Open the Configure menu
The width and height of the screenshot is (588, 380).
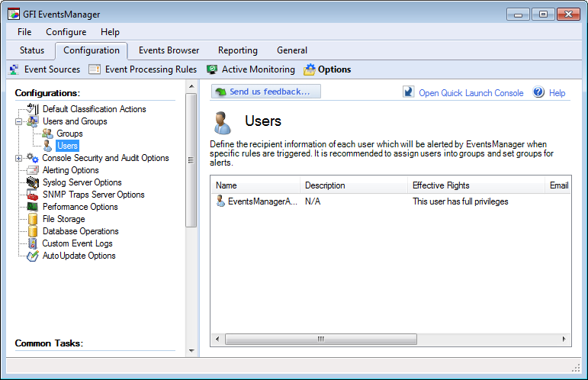pos(66,32)
